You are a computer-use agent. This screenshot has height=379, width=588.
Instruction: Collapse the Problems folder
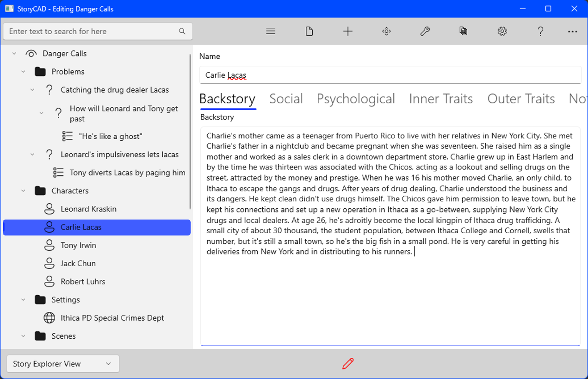coord(23,72)
